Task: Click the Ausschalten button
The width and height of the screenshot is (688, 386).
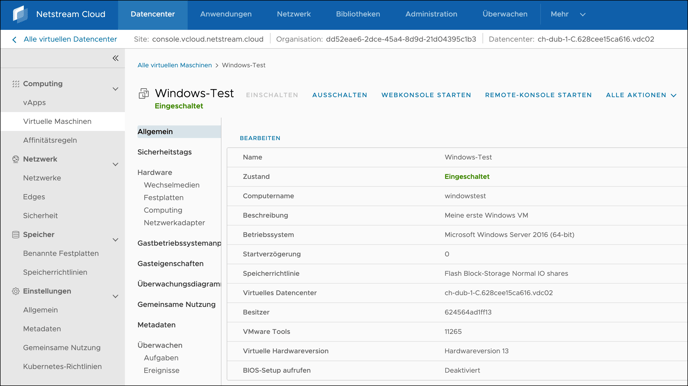Action: pyautogui.click(x=340, y=95)
